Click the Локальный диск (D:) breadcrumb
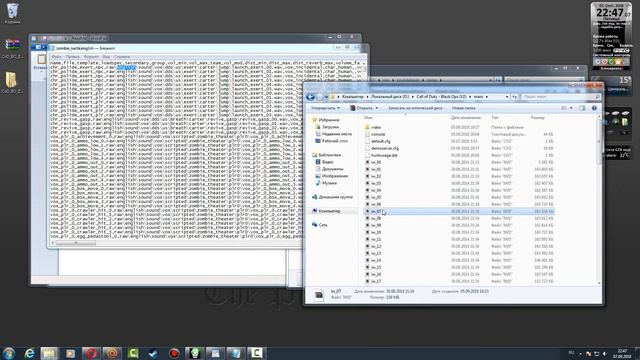This screenshot has width=640, height=360. click(x=390, y=97)
